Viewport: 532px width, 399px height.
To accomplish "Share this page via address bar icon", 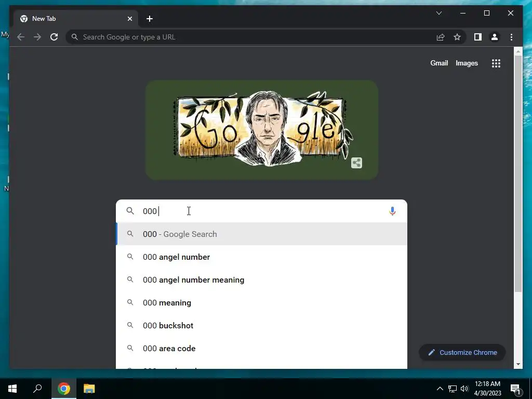I will click(x=441, y=37).
